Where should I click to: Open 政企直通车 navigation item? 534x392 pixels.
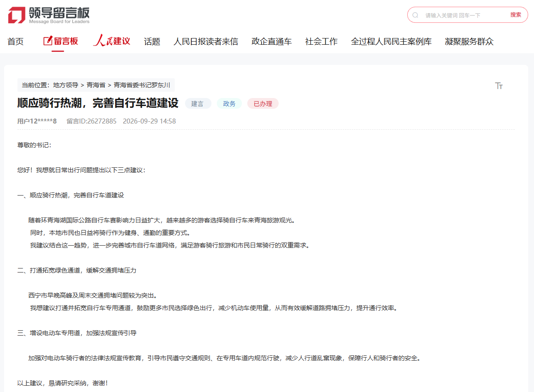click(271, 42)
